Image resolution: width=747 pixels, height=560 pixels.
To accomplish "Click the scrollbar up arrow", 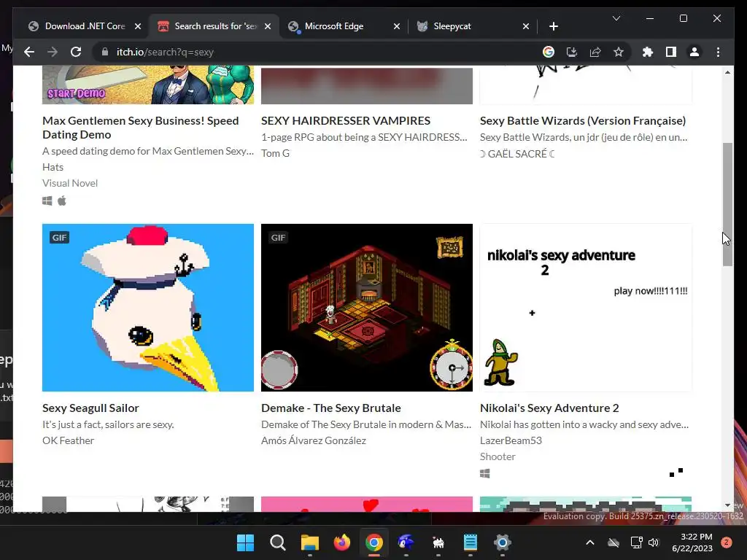I will pyautogui.click(x=727, y=72).
